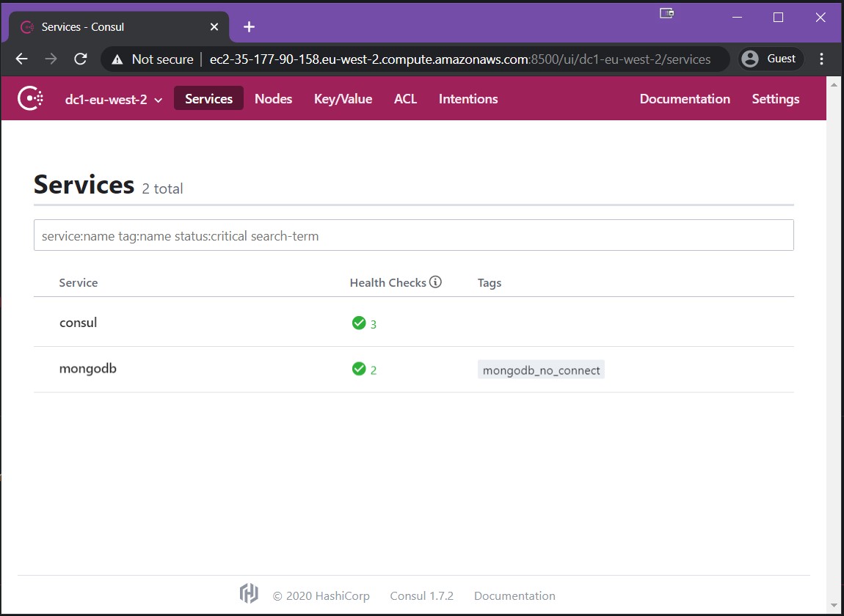Open the browser three-dot menu
Image resolution: width=844 pixels, height=616 pixels.
pyautogui.click(x=821, y=59)
